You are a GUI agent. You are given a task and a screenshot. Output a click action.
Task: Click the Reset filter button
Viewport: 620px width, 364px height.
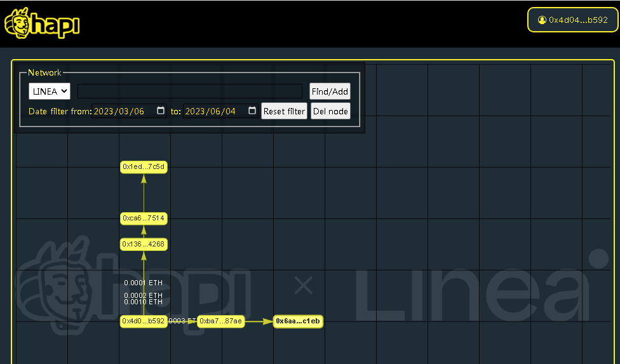[285, 111]
